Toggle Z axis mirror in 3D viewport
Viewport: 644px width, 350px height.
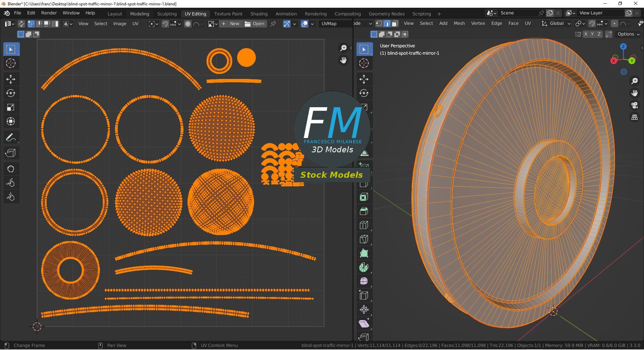[599, 34]
